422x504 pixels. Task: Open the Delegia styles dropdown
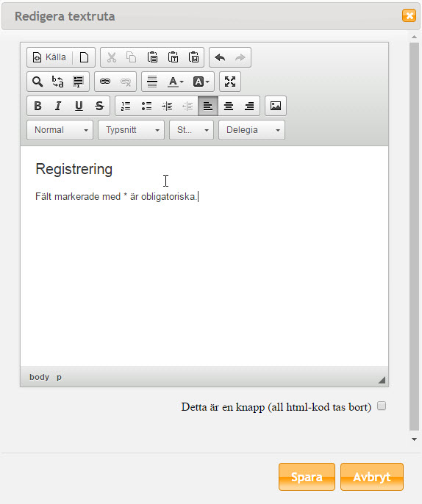(x=251, y=130)
